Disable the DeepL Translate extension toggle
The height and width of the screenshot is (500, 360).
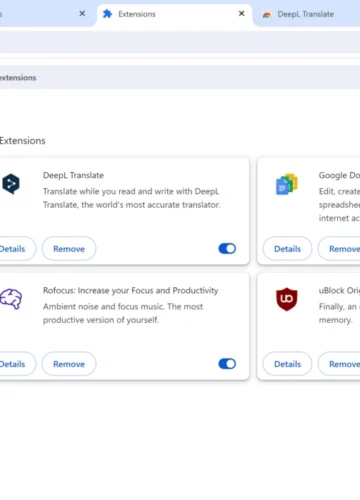click(227, 249)
